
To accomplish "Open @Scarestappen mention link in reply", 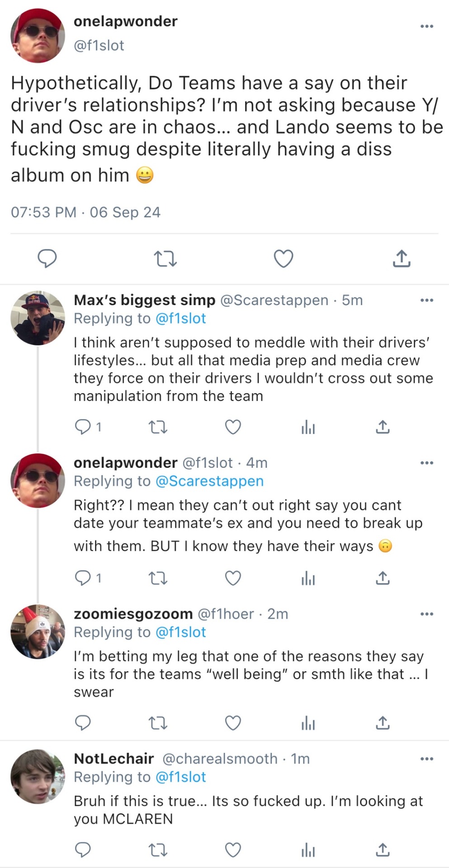I will tap(209, 481).
